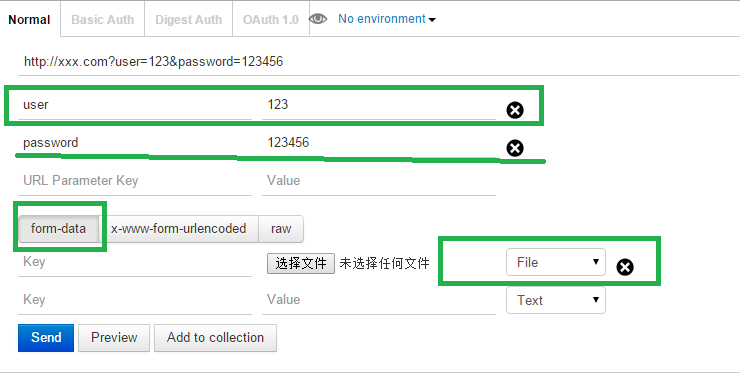Remove the user parameter row

(515, 110)
